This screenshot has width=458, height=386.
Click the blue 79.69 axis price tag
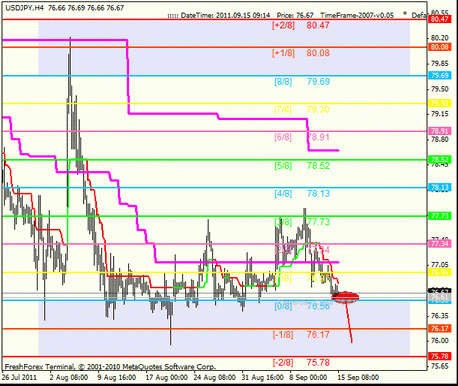click(x=439, y=76)
